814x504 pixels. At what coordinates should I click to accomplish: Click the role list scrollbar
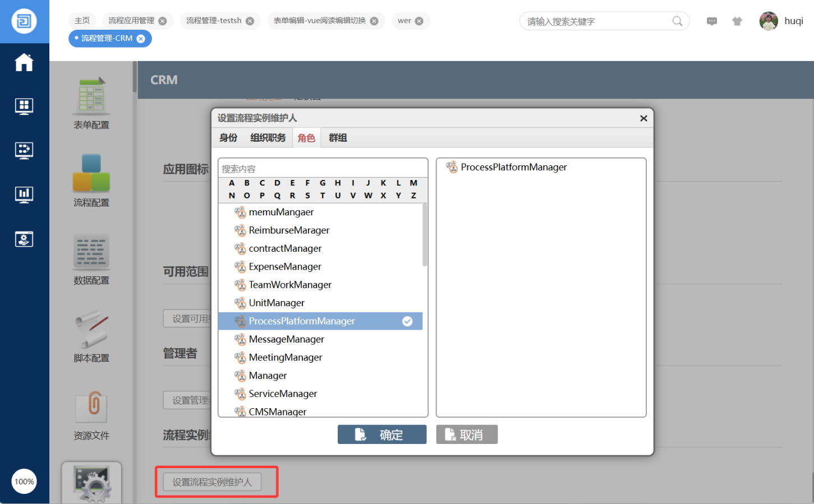[x=425, y=235]
